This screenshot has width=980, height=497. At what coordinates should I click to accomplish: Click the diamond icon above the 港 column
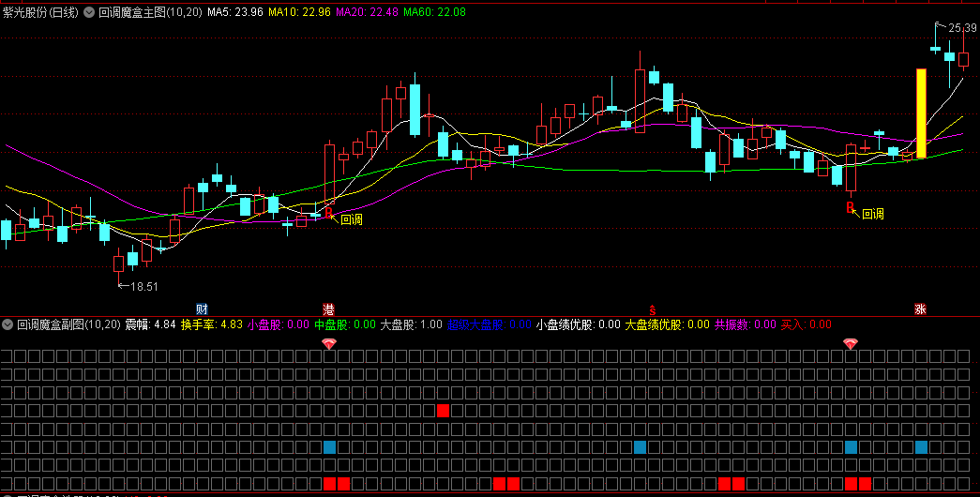(x=329, y=343)
